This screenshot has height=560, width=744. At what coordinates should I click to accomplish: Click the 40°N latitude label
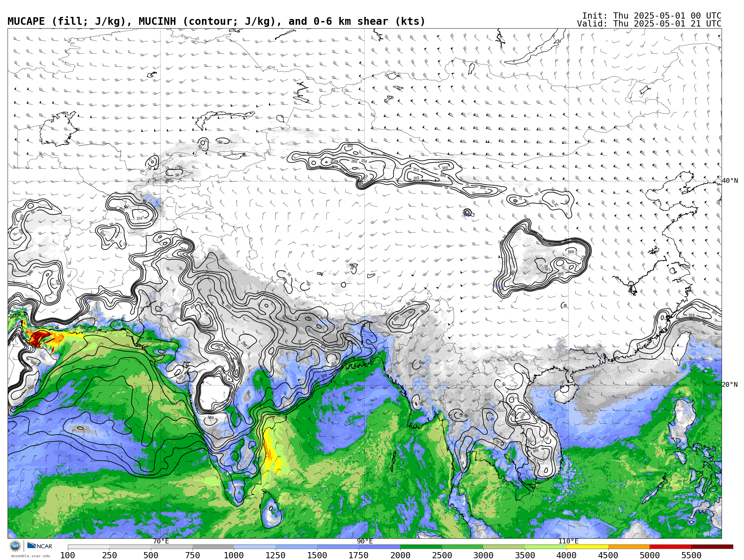coord(730,181)
